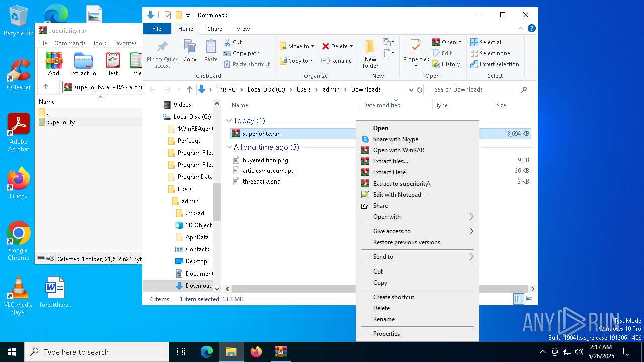Open Recycle Bin desktop icon
Screen dimensions: 644x362
[18, 21]
